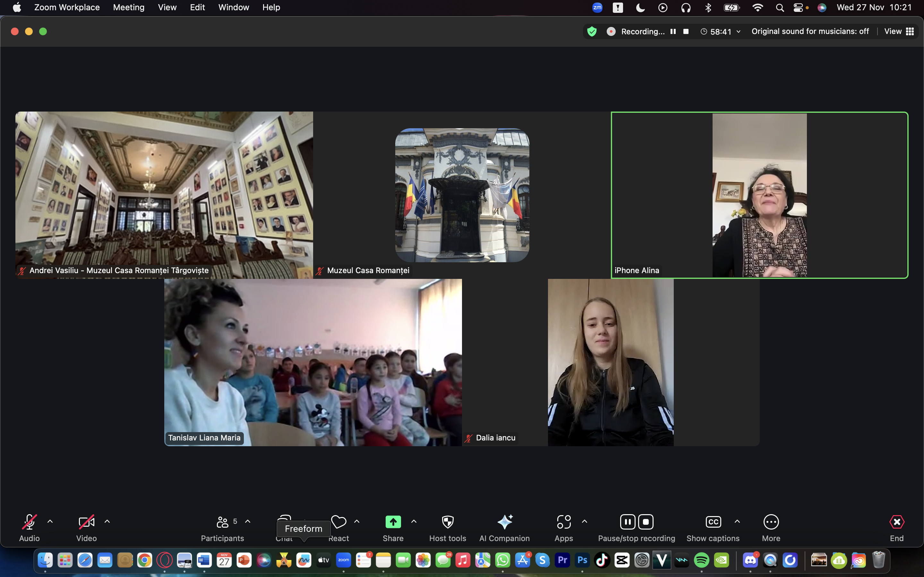This screenshot has height=577, width=924.
Task: Click the End meeting button
Action: pyautogui.click(x=896, y=522)
